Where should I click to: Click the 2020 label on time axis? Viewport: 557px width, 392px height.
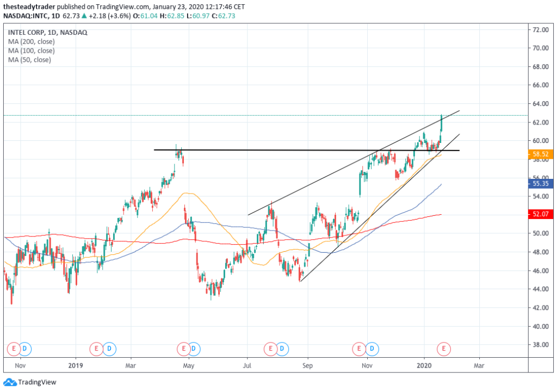(x=424, y=365)
